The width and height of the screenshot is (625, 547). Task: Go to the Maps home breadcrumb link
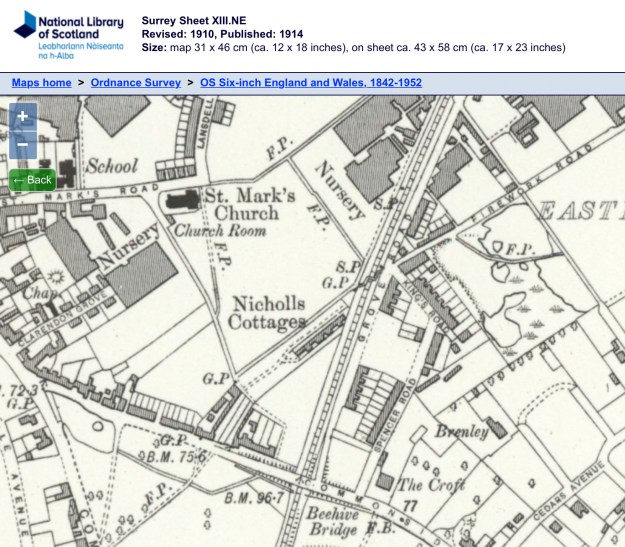41,83
